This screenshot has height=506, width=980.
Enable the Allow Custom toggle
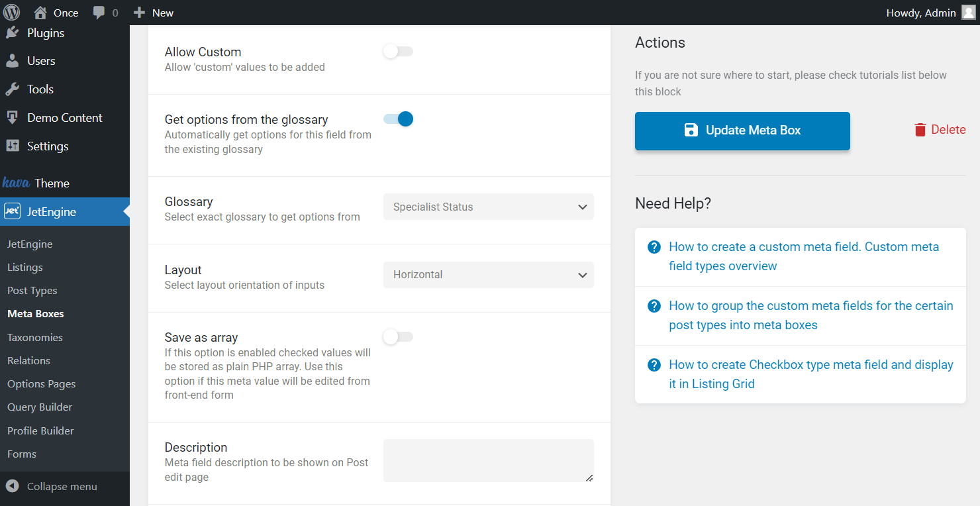[398, 52]
